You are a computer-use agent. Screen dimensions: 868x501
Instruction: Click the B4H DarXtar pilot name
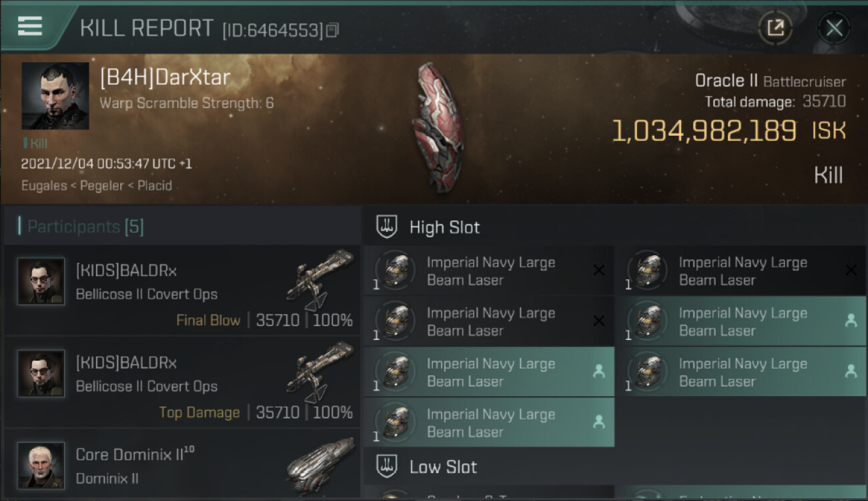165,77
